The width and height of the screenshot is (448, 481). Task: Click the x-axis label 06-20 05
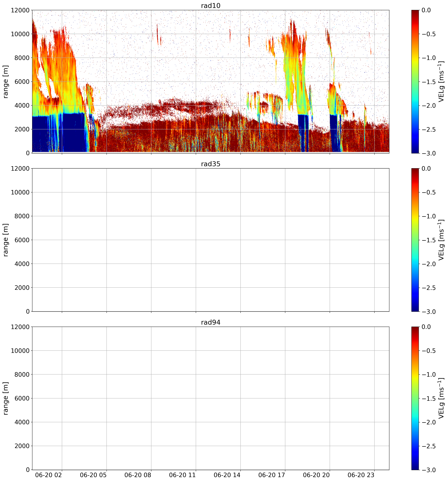93,475
